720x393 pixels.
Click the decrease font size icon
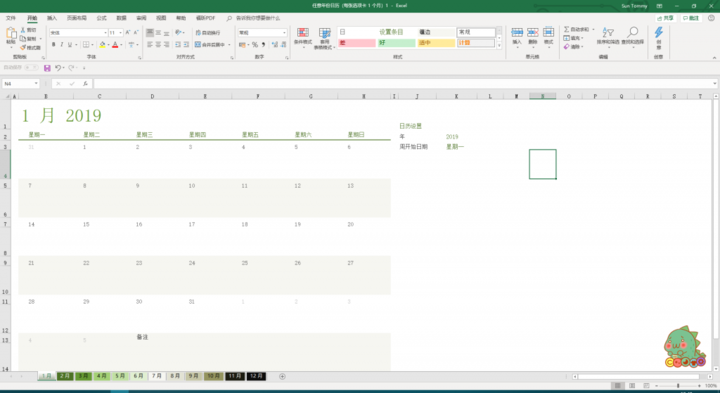tap(136, 33)
